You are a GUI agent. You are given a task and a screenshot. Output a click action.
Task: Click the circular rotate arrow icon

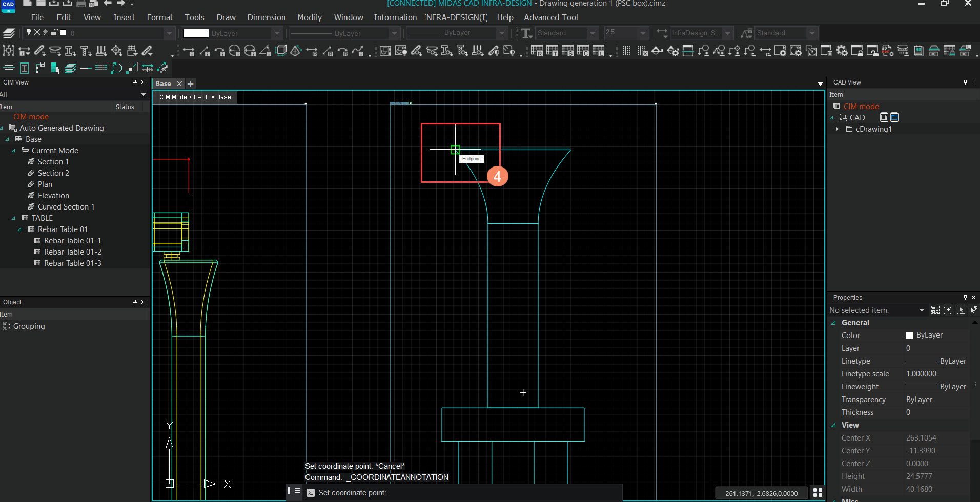117,68
